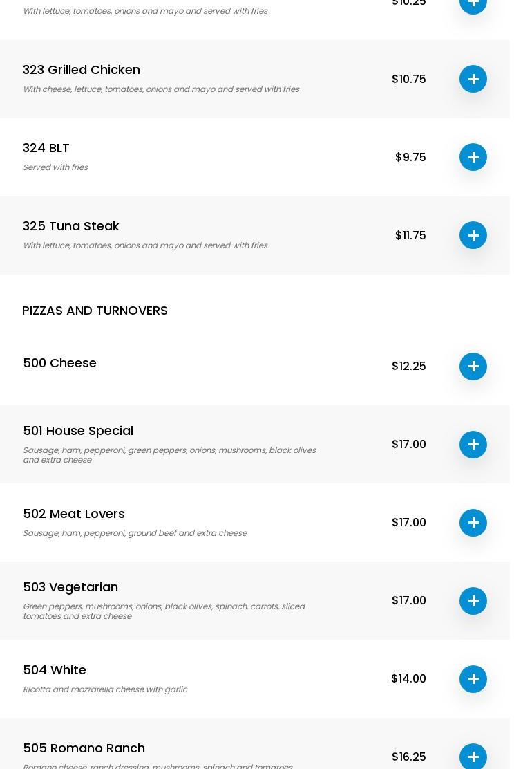The image size is (532, 769).
Task: Open the 323 Grilled Chicken item title
Action: 82,70
